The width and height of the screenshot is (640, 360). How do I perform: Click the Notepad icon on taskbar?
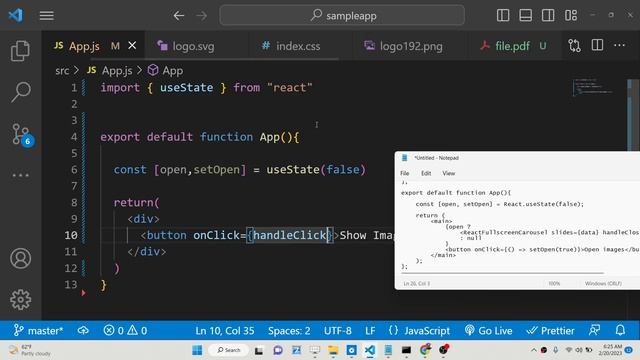point(388,350)
